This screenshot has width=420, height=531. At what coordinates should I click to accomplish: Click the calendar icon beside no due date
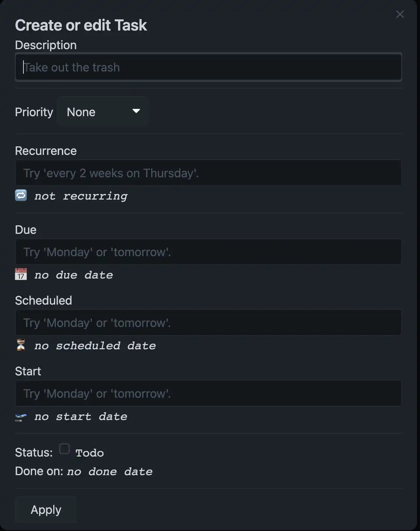21,274
